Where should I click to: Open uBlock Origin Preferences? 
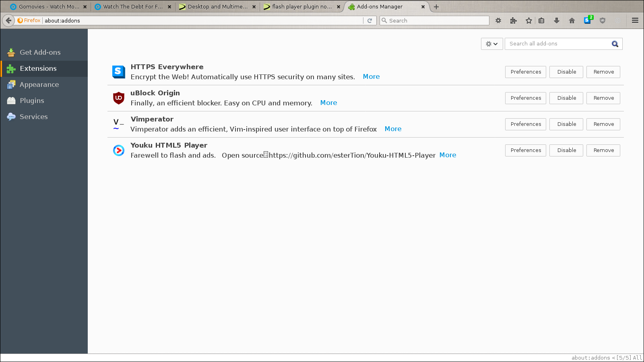pyautogui.click(x=526, y=98)
